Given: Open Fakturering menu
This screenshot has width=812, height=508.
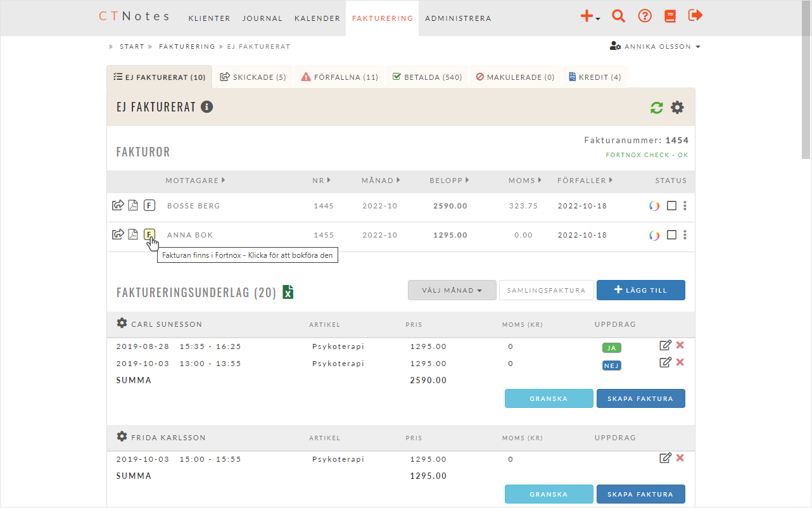Looking at the screenshot, I should 382,18.
